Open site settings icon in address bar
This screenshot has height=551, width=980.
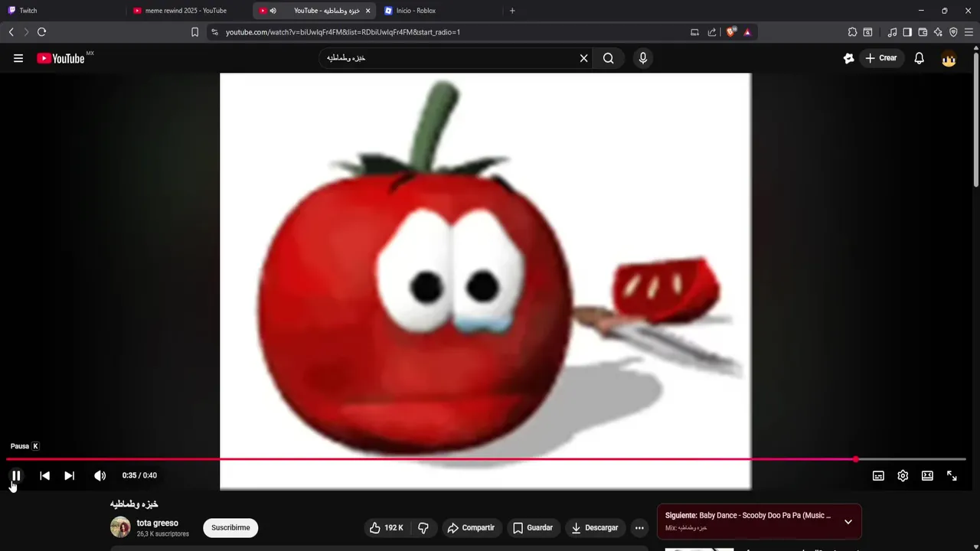coord(214,32)
